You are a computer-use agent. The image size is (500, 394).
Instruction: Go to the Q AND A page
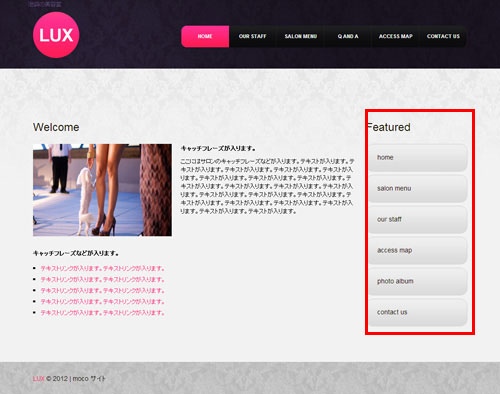(348, 36)
